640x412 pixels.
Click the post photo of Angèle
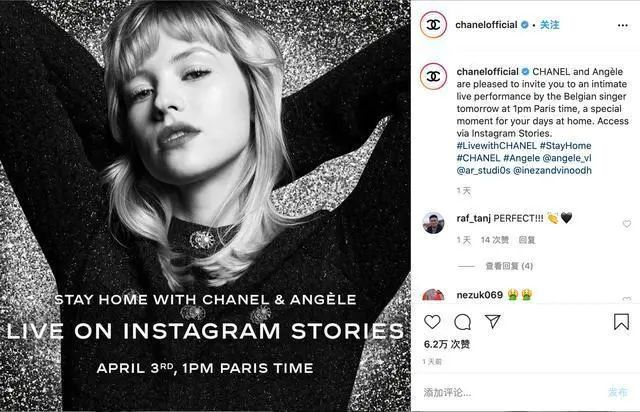coord(205,206)
